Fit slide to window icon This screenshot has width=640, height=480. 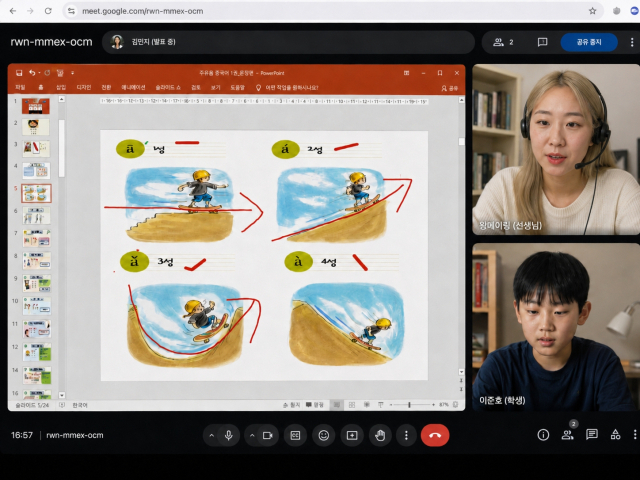(456, 405)
